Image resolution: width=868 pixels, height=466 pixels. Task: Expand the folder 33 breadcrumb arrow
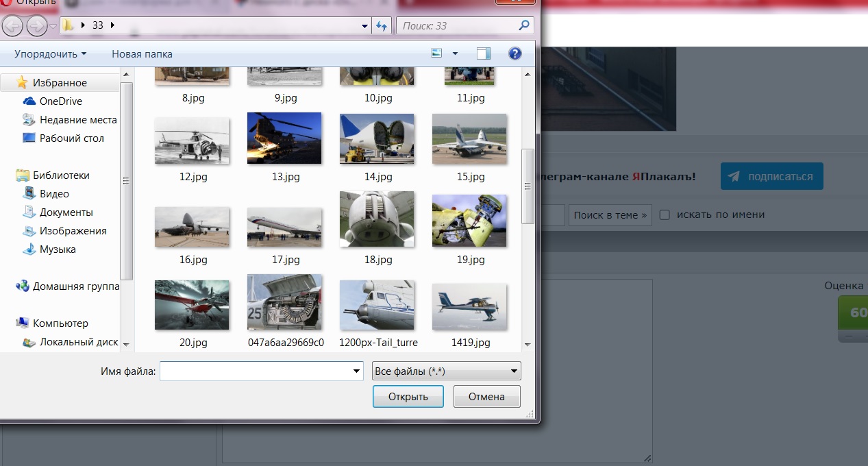click(112, 25)
